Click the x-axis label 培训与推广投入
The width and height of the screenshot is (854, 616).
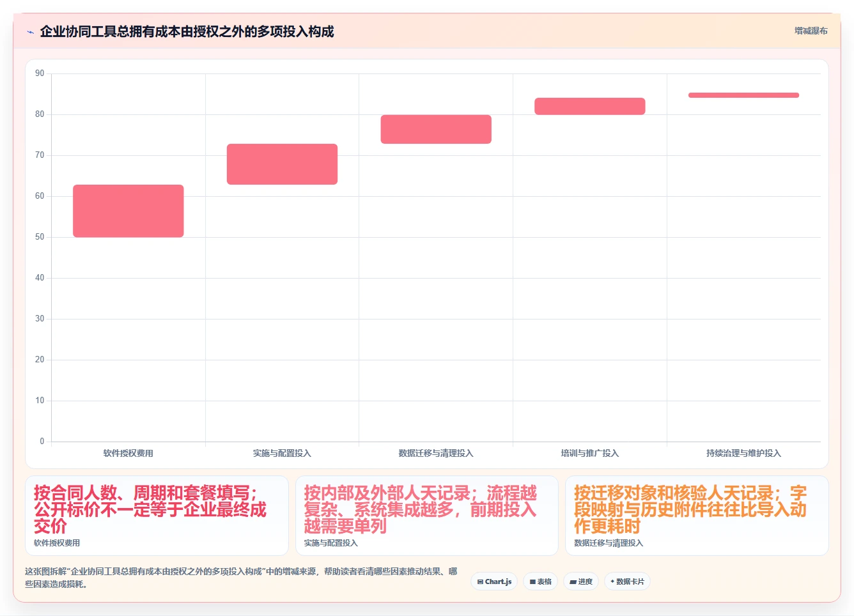click(x=590, y=453)
